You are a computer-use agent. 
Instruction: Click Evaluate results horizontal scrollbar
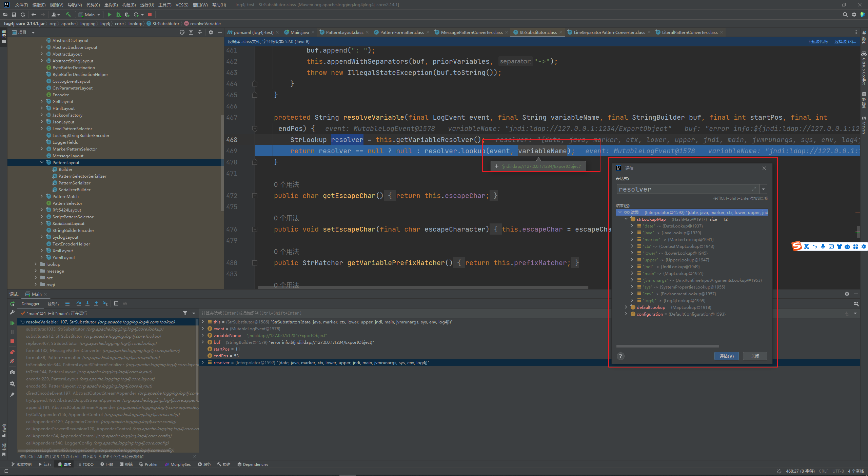pyautogui.click(x=668, y=346)
